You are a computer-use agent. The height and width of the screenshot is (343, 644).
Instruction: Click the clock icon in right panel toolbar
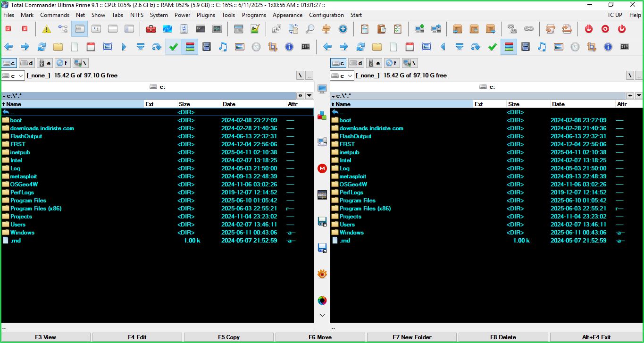[x=575, y=47]
